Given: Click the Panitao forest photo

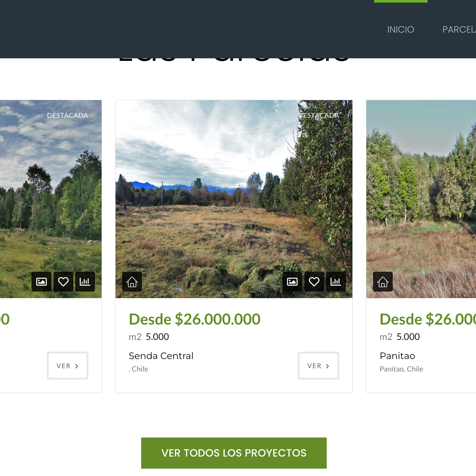Looking at the screenshot, I should coord(421,199).
